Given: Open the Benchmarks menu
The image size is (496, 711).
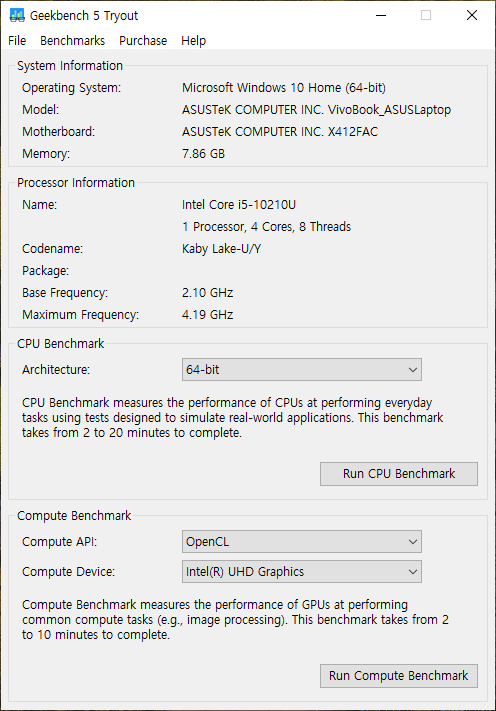Looking at the screenshot, I should (73, 41).
